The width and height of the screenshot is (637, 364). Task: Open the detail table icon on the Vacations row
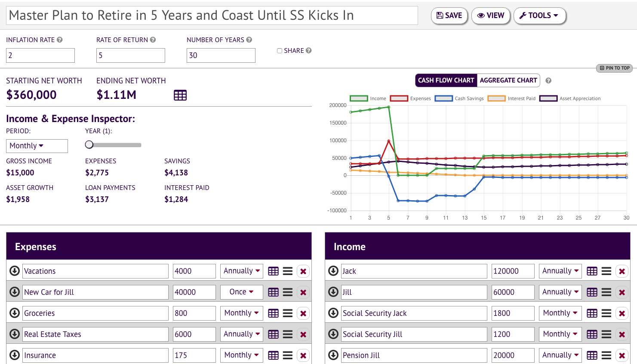tap(273, 271)
